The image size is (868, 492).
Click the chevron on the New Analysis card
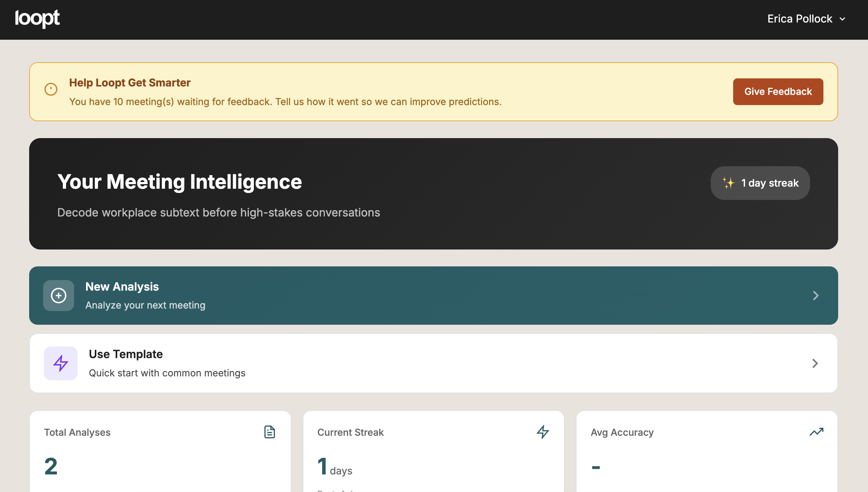(x=816, y=295)
